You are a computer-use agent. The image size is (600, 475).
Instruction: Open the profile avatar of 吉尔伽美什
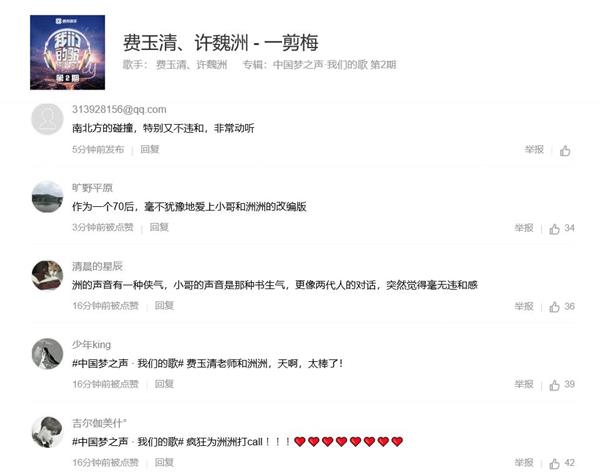pos(47,432)
